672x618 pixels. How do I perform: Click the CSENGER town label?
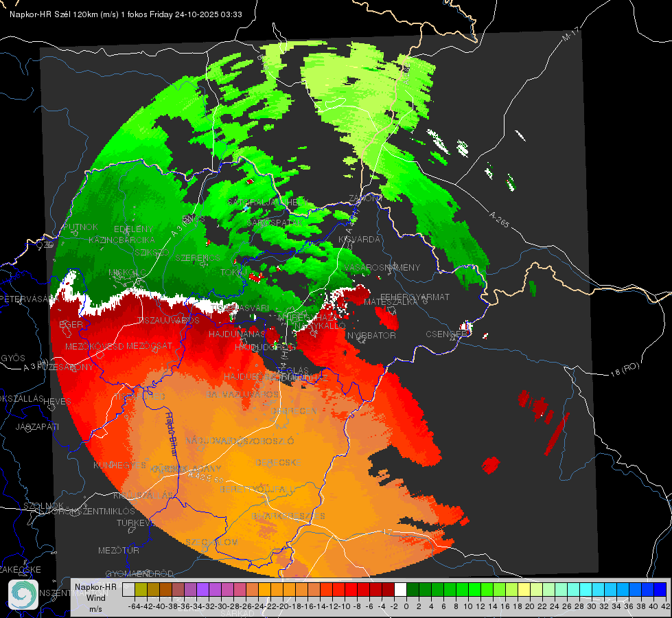(446, 334)
